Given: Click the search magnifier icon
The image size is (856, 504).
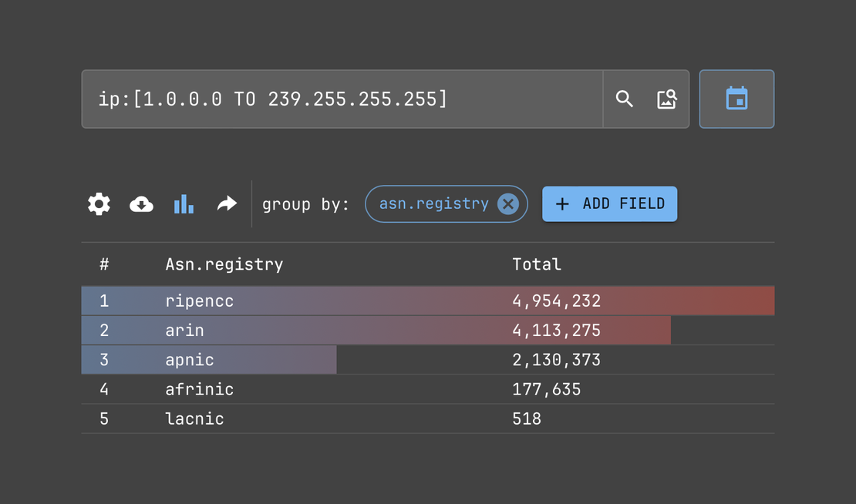Looking at the screenshot, I should pyautogui.click(x=624, y=99).
